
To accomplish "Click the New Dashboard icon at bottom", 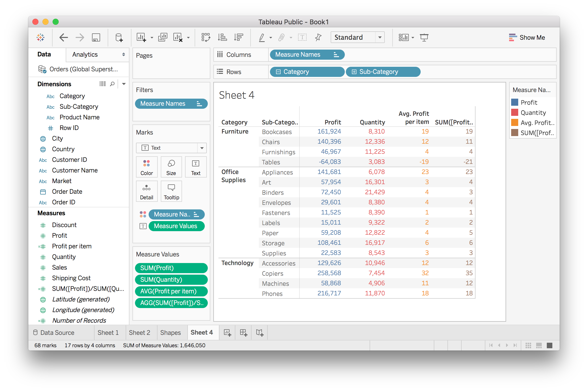I will click(x=243, y=332).
